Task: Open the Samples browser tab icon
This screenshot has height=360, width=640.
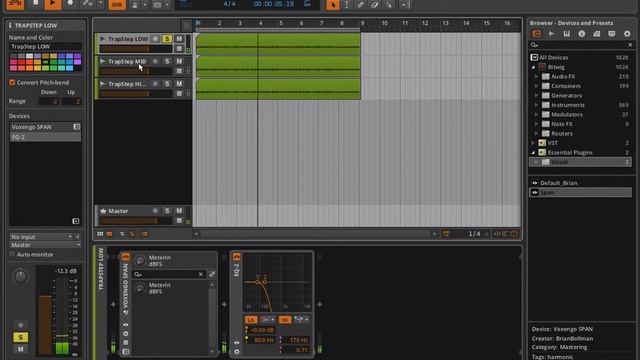Action: (x=552, y=34)
